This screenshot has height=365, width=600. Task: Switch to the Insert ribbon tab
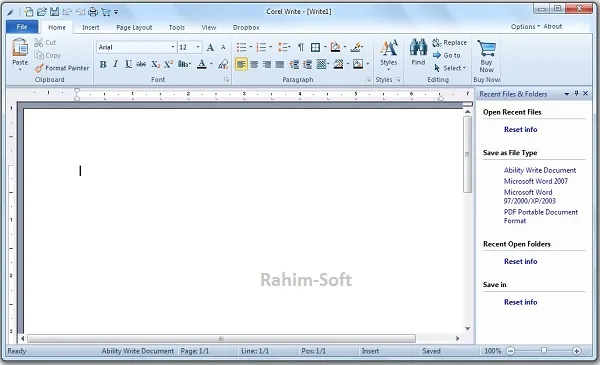(91, 28)
